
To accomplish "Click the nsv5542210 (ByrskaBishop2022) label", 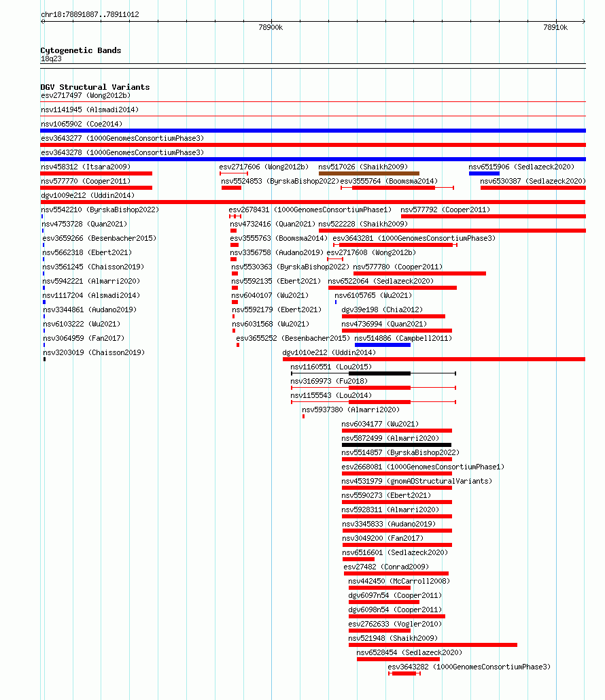I will (x=100, y=210).
